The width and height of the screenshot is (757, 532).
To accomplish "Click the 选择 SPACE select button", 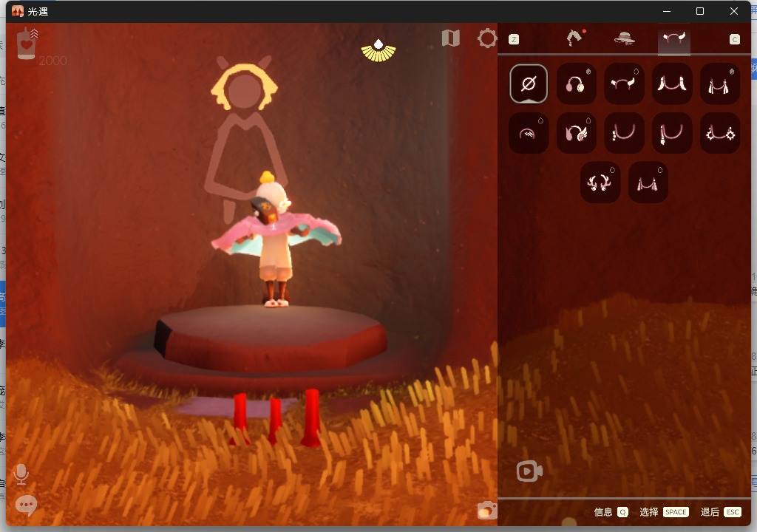I will point(664,512).
